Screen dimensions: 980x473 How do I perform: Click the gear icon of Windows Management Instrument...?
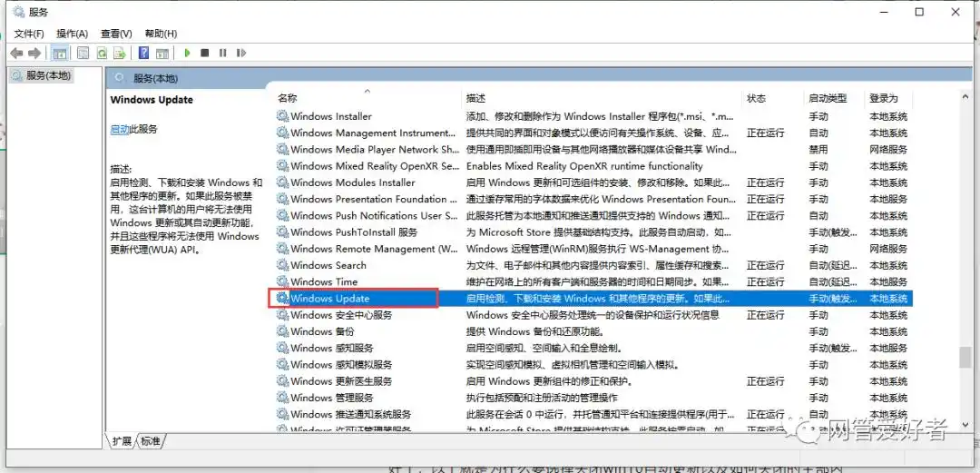282,133
